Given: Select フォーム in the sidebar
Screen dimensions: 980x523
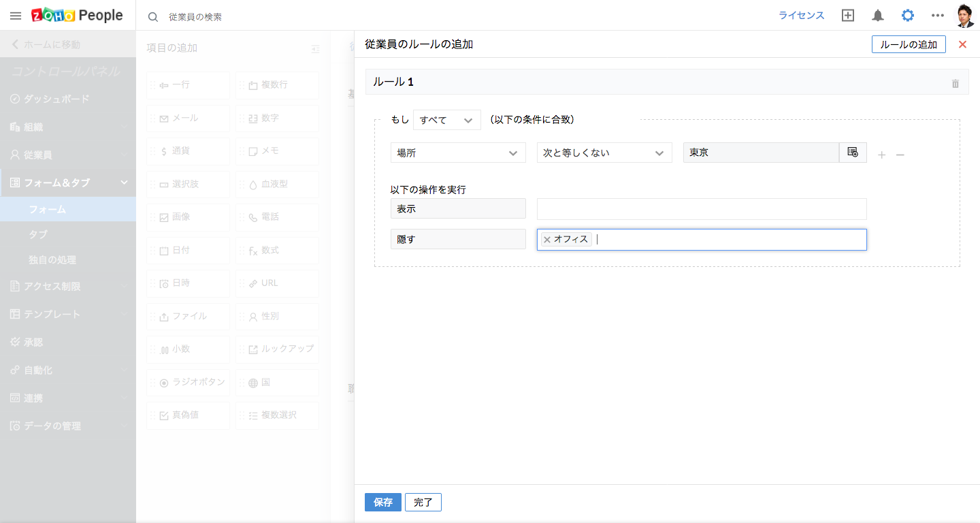Looking at the screenshot, I should click(x=48, y=209).
